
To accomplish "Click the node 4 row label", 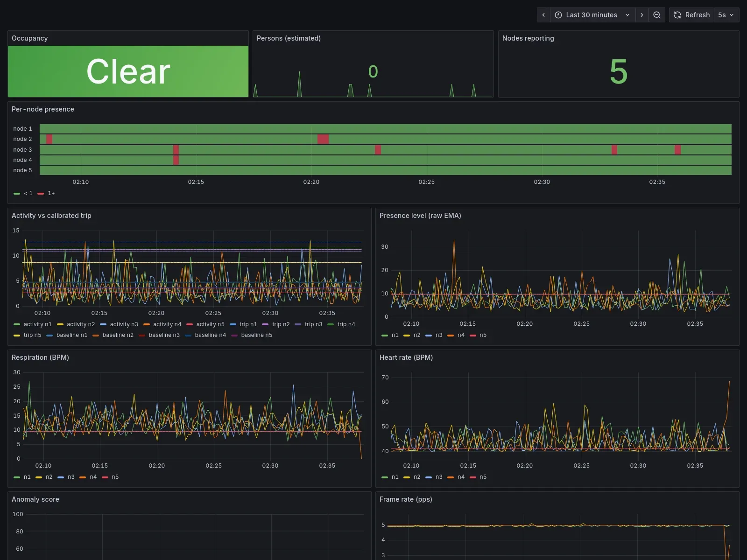I will [22, 160].
